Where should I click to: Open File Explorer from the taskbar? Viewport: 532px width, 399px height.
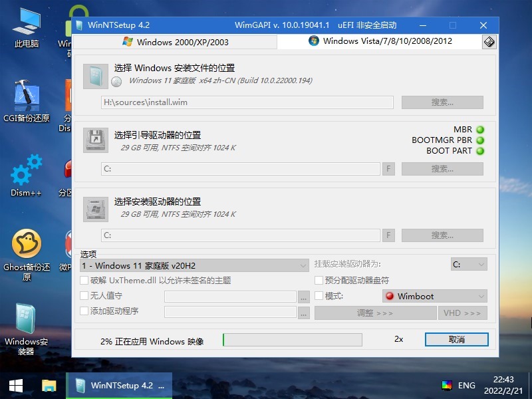49,385
